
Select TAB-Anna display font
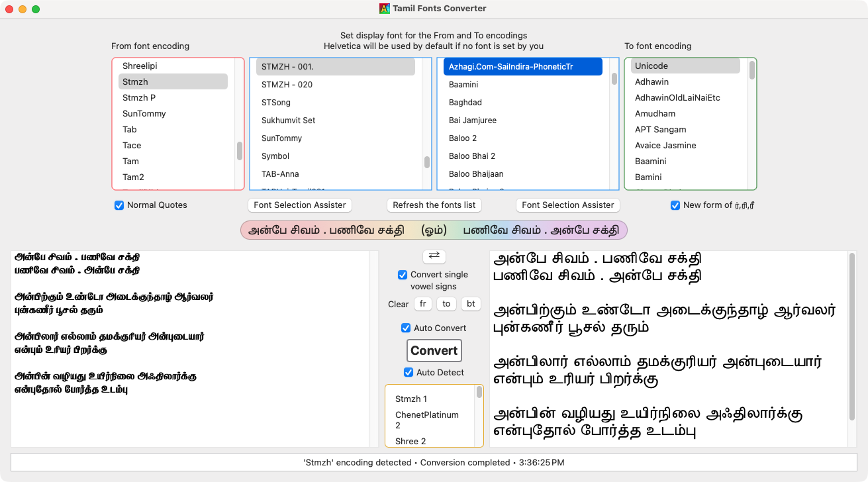click(336, 174)
